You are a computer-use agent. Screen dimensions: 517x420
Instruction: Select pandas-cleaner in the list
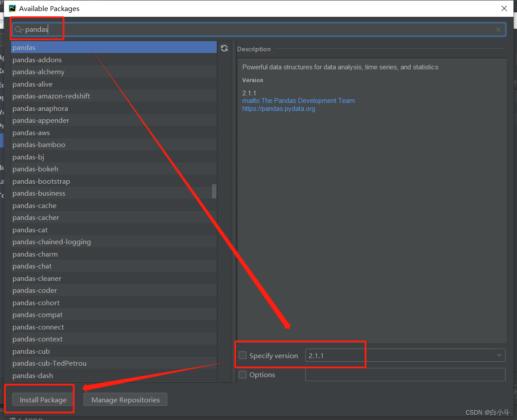pos(114,278)
